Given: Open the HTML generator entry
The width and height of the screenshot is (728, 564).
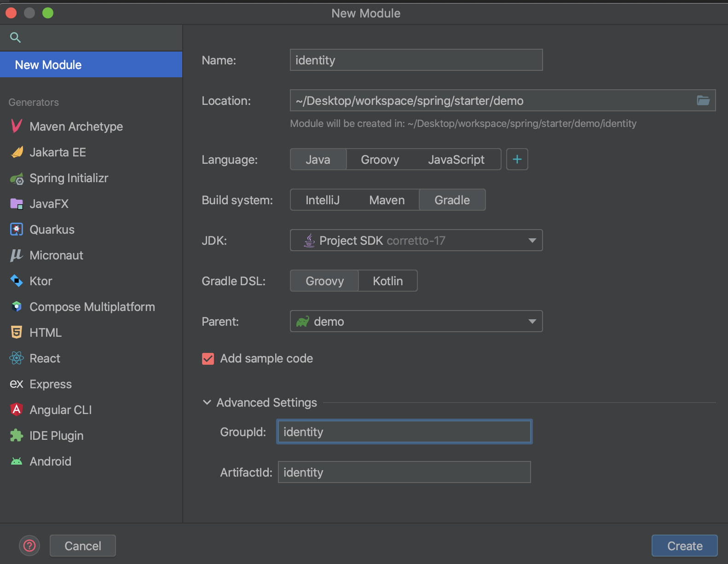Looking at the screenshot, I should click(91, 332).
